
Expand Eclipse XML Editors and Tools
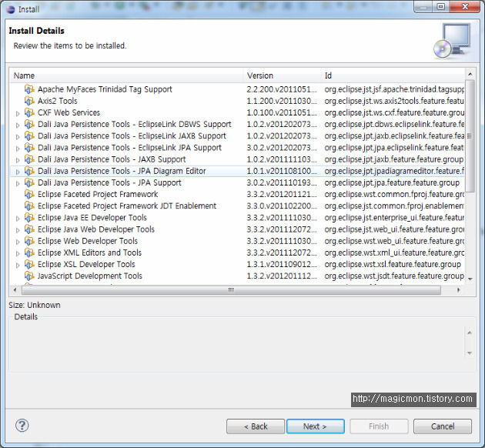(18, 254)
